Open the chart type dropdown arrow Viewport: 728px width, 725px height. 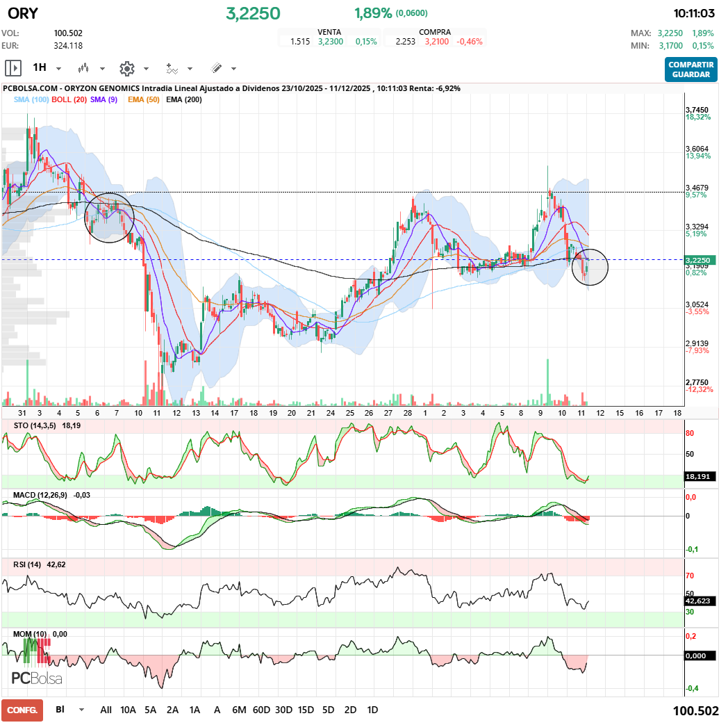[102, 69]
